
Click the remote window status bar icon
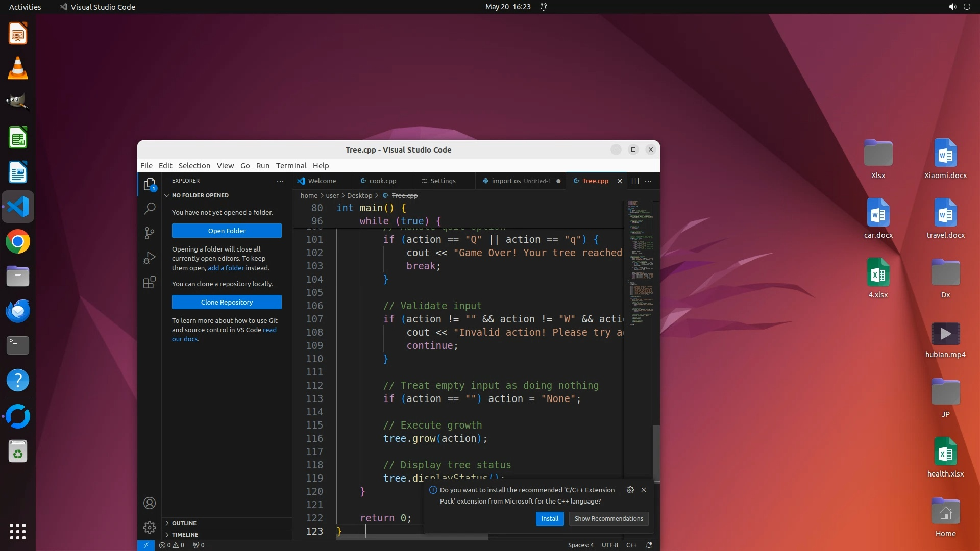(x=145, y=545)
